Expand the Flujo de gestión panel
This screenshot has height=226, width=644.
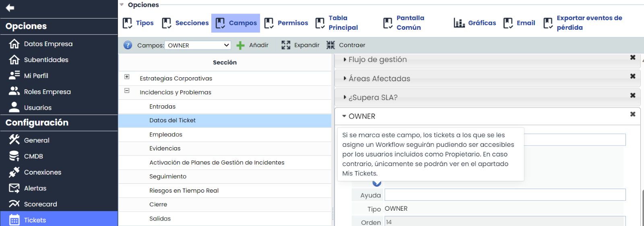[x=378, y=60]
